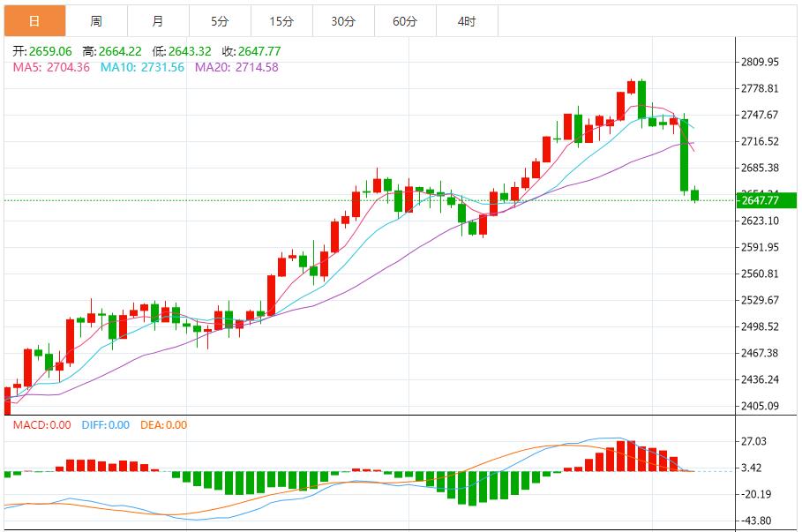802x532 pixels.
Task: Click the MA5: 2704.36 label
Action: coord(51,67)
